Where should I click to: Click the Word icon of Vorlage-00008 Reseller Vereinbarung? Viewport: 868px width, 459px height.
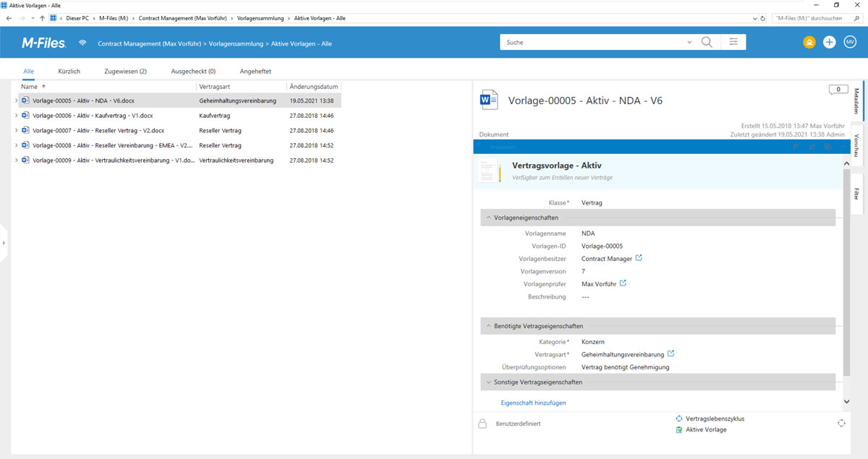(26, 145)
